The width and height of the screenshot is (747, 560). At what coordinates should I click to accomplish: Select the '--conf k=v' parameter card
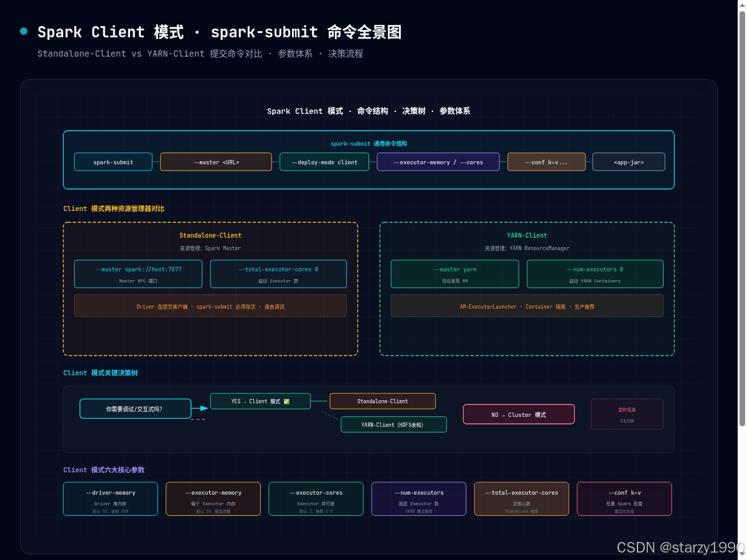tap(624, 499)
